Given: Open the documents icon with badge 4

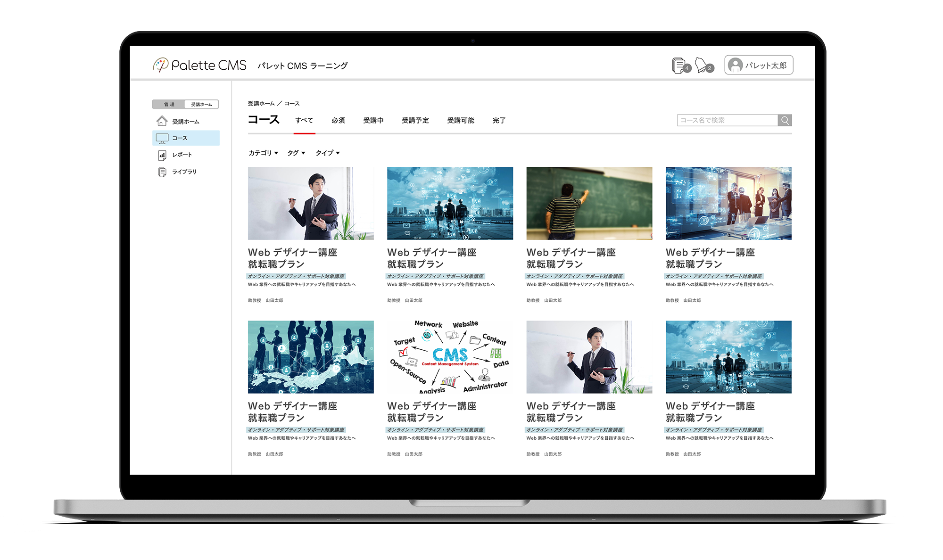Looking at the screenshot, I should 681,66.
